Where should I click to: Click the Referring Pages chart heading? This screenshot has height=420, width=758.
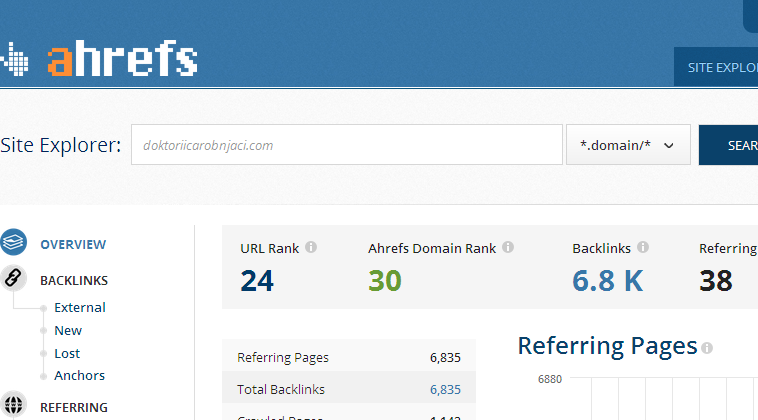[x=607, y=346]
